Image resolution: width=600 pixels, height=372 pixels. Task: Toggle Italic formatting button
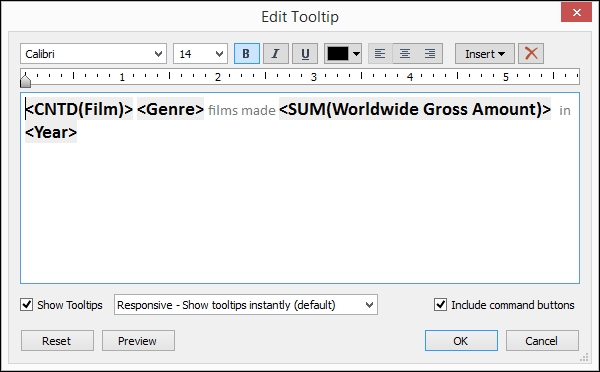point(276,54)
